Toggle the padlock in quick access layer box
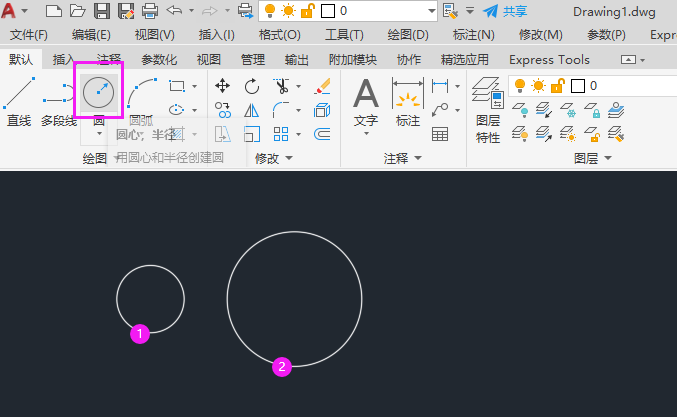This screenshot has height=417, width=677. pyautogui.click(x=307, y=11)
